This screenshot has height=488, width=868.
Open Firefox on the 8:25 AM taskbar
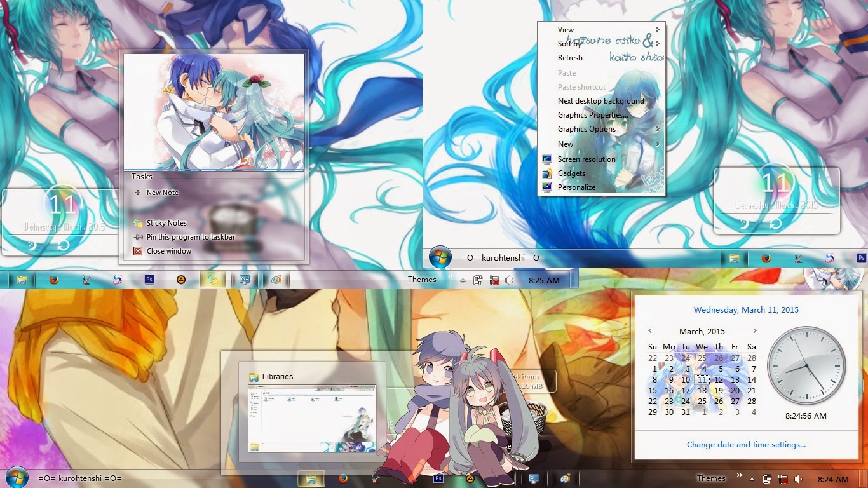(54, 279)
